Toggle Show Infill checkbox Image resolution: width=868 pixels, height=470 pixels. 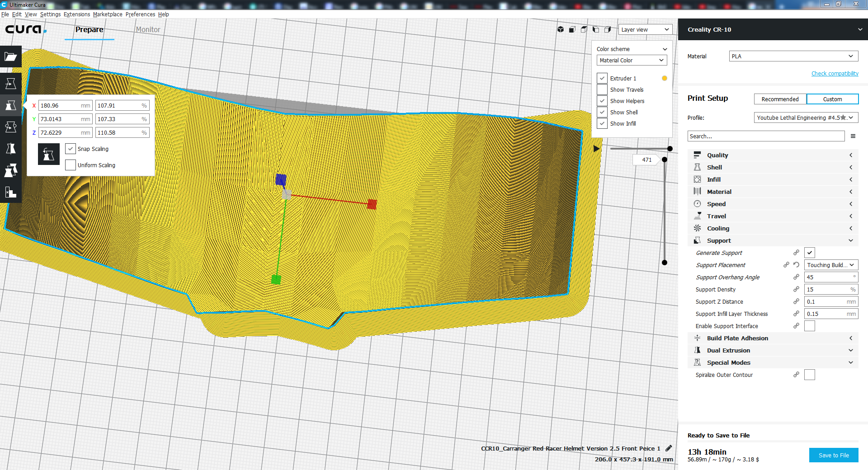pos(602,123)
